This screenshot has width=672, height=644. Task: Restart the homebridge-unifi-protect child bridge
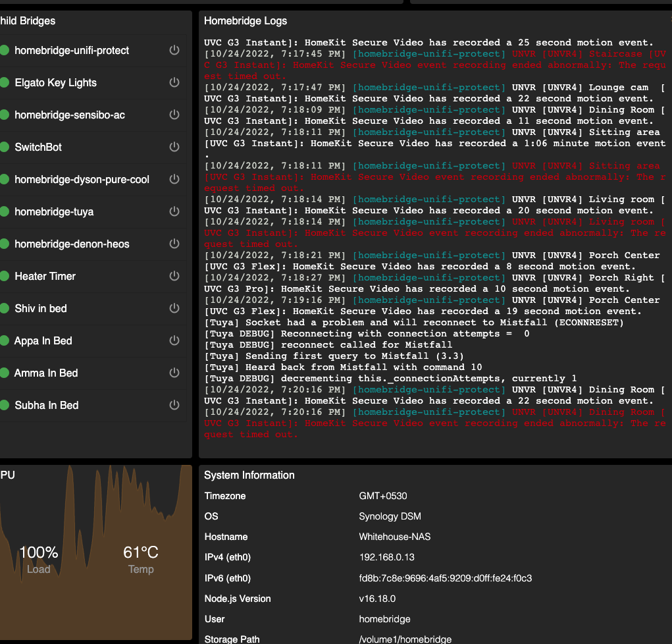coord(174,50)
